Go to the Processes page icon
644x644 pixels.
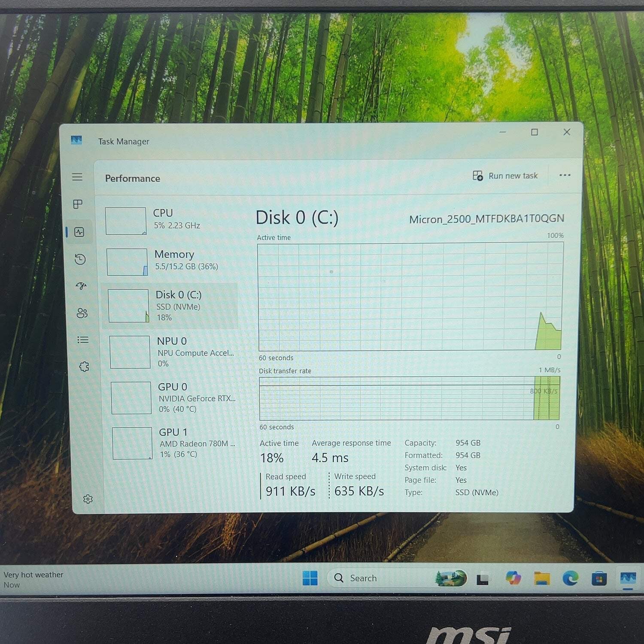[x=78, y=204]
